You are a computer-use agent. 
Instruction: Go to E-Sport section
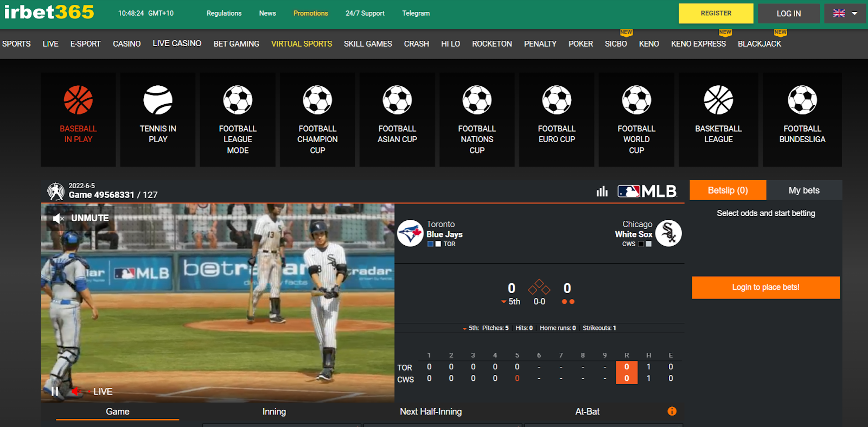point(86,43)
